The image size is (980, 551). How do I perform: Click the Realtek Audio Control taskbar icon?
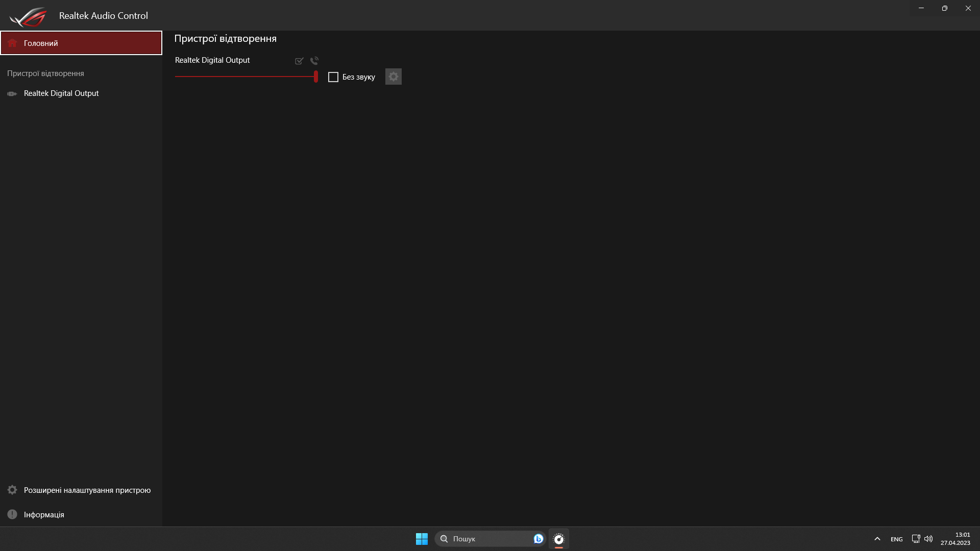pyautogui.click(x=559, y=539)
